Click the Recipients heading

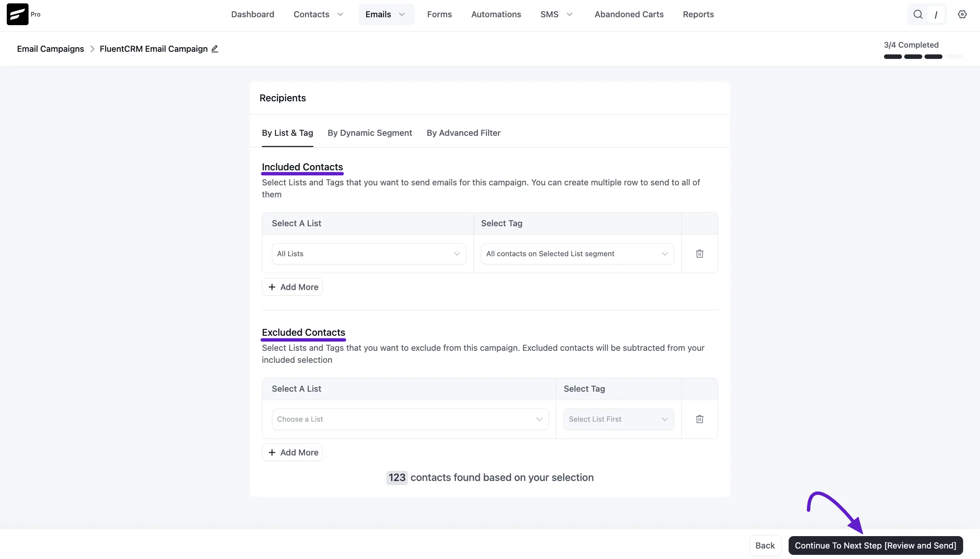click(x=283, y=98)
